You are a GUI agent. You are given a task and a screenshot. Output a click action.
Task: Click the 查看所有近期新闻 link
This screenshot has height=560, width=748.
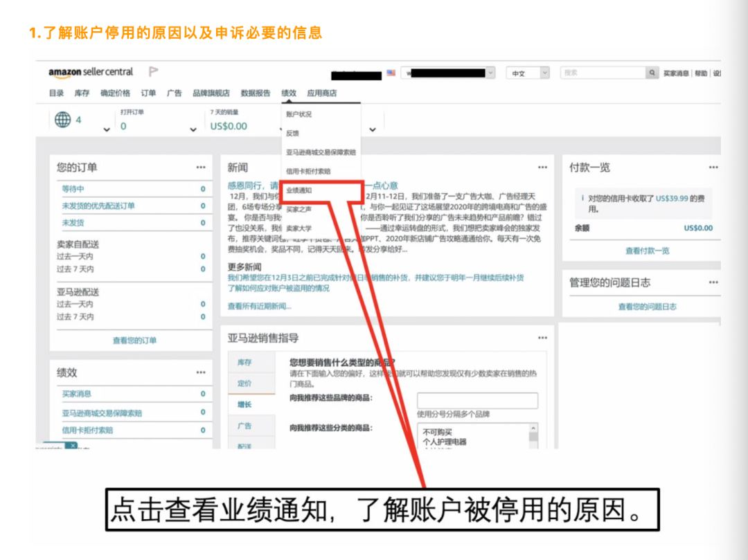coord(259,306)
